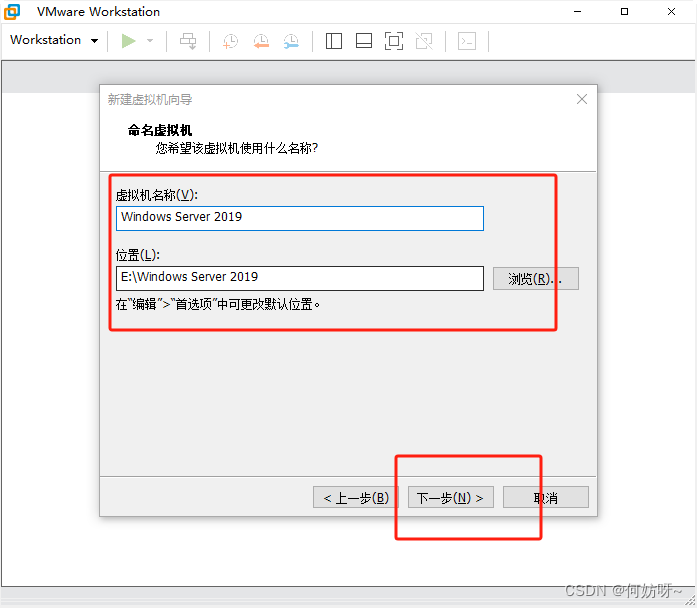The height and width of the screenshot is (608, 697).
Task: Click the green power on play icon
Action: pyautogui.click(x=128, y=41)
